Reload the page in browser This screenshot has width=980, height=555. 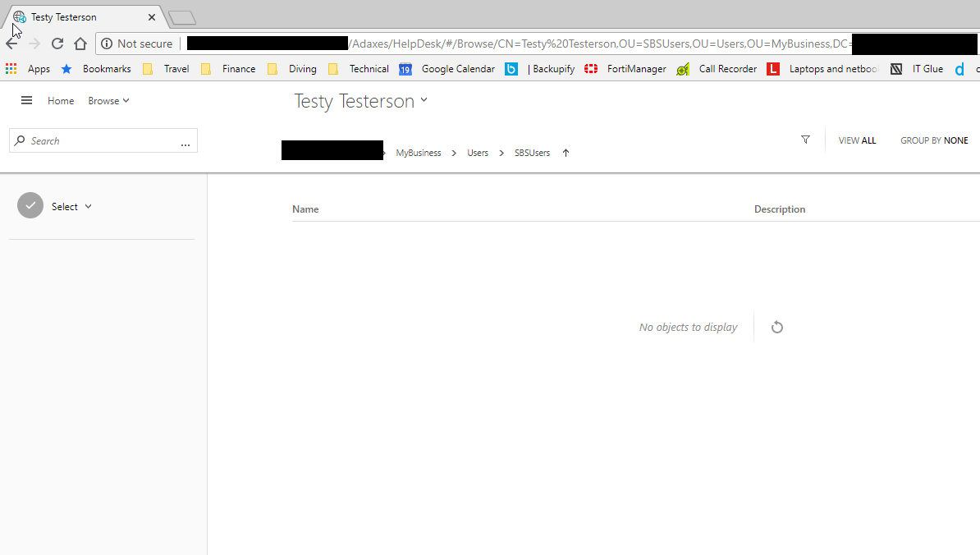pos(57,44)
